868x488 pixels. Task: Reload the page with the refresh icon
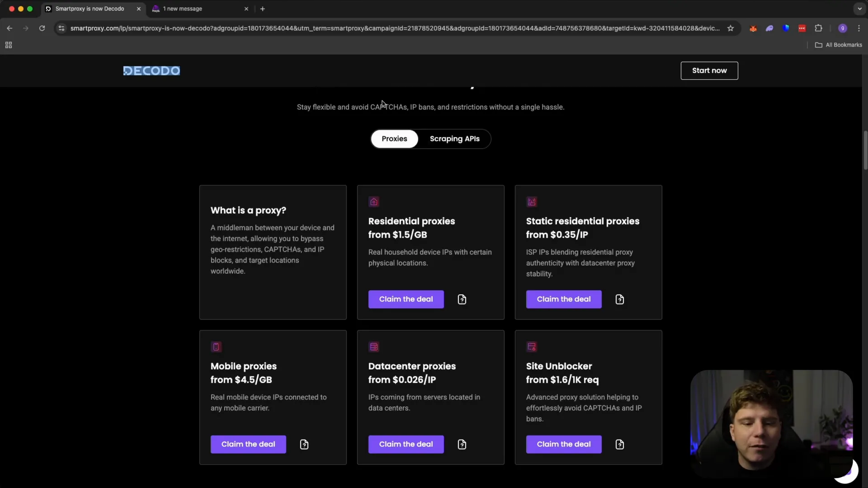(42, 28)
